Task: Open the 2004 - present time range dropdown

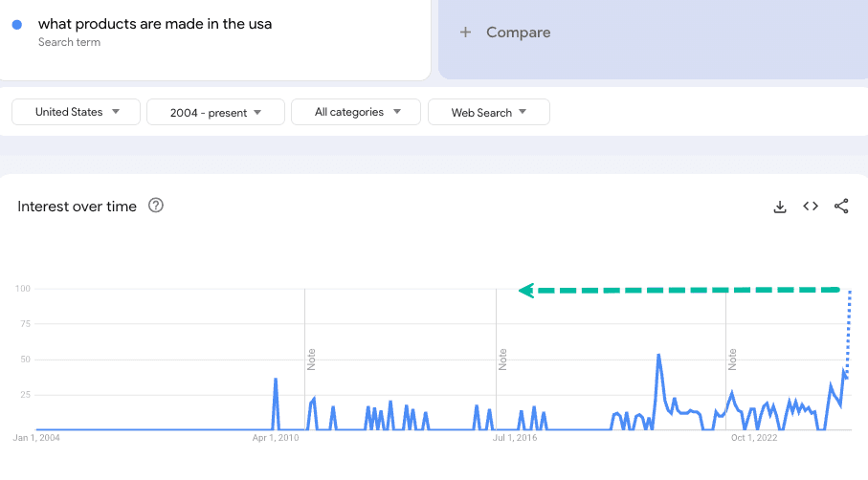Action: pyautogui.click(x=215, y=112)
